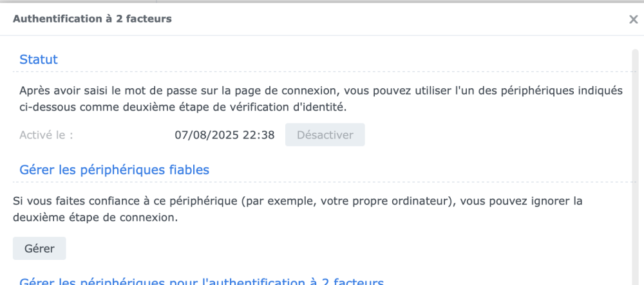This screenshot has height=285, width=644.
Task: Click the Activé le label
Action: pyautogui.click(x=46, y=135)
